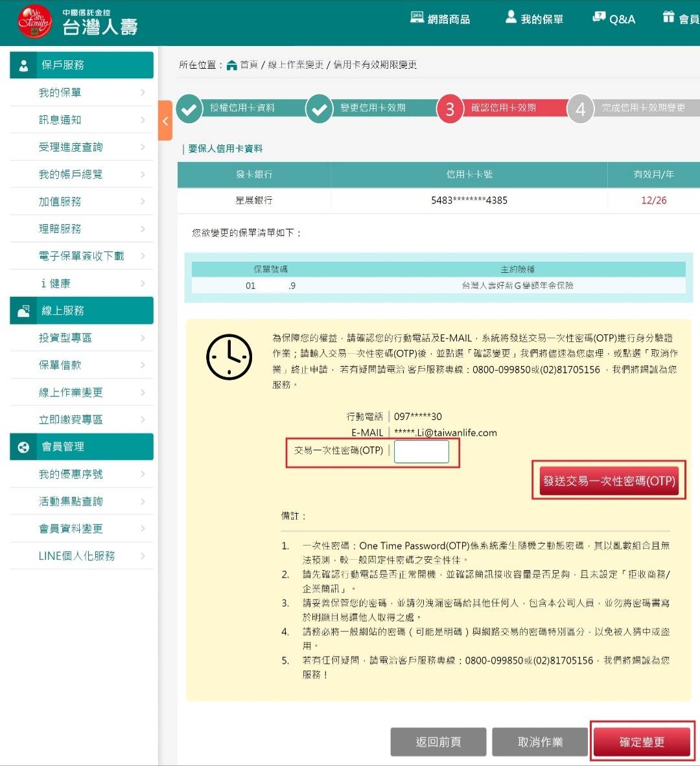Expand the 投資型專區 sidebar chevron
The image size is (700, 766).
143,338
